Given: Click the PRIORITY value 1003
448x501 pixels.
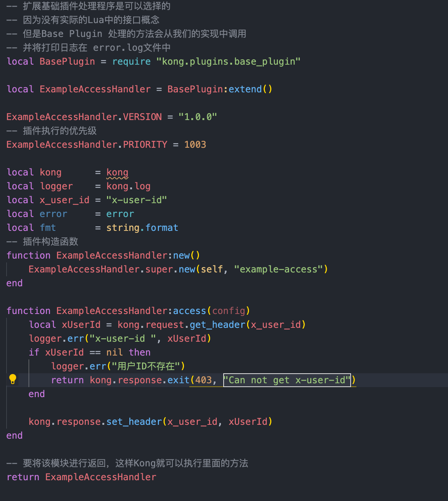Looking at the screenshot, I should click(195, 145).
